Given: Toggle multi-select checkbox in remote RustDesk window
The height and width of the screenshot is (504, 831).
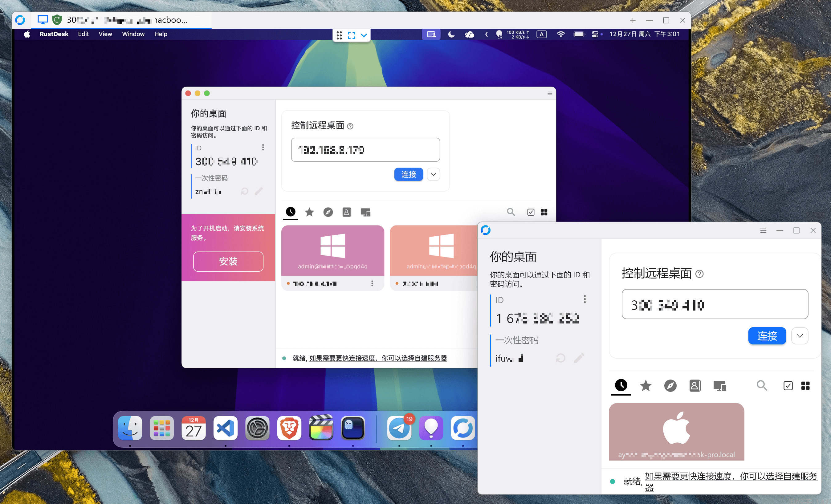Looking at the screenshot, I should click(531, 212).
